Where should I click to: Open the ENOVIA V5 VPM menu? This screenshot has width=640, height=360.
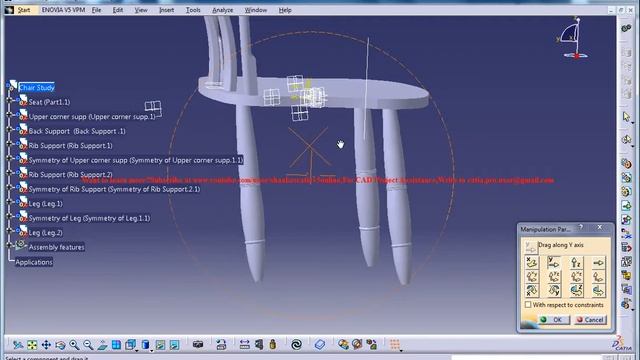click(63, 10)
